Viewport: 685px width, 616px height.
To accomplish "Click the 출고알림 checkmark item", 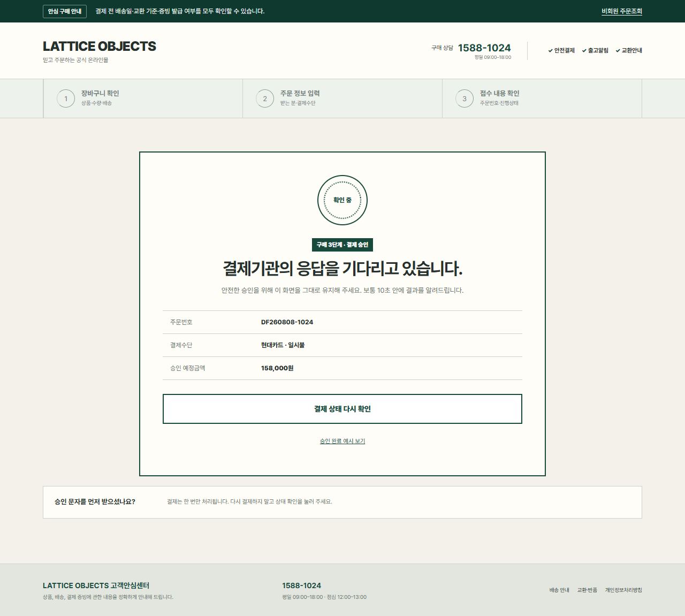I will pyautogui.click(x=595, y=50).
